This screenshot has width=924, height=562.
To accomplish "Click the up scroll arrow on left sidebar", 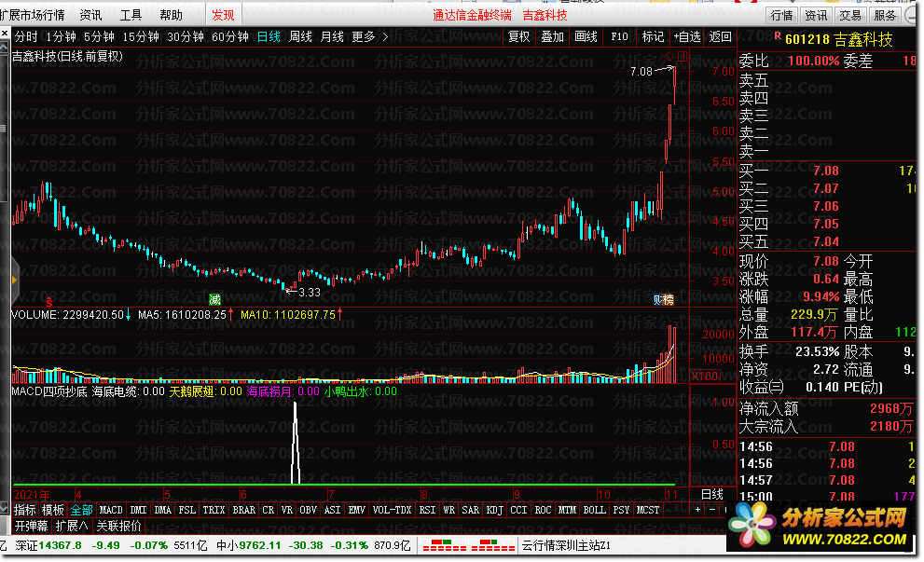I will pyautogui.click(x=5, y=48).
